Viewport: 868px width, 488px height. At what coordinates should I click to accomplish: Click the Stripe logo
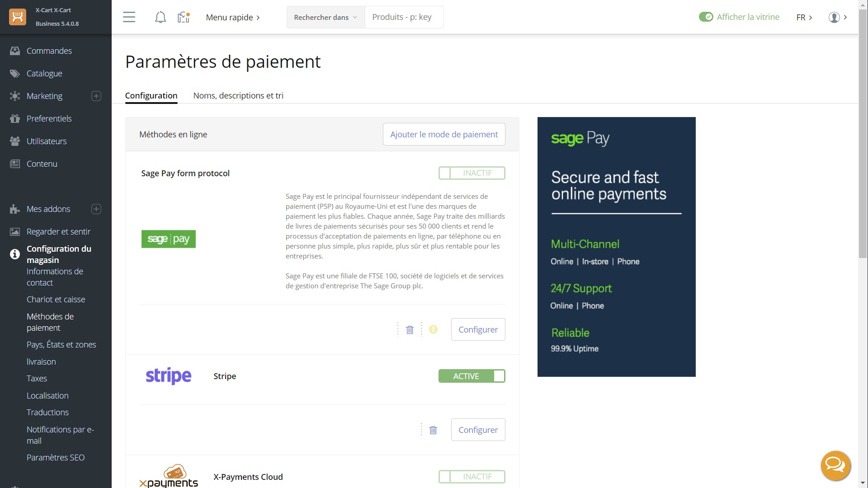(x=169, y=376)
